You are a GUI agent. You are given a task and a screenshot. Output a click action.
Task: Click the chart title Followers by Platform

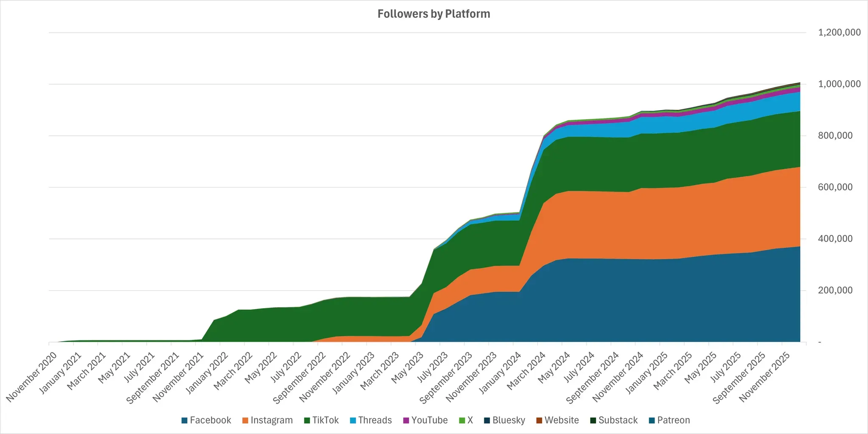434,13
